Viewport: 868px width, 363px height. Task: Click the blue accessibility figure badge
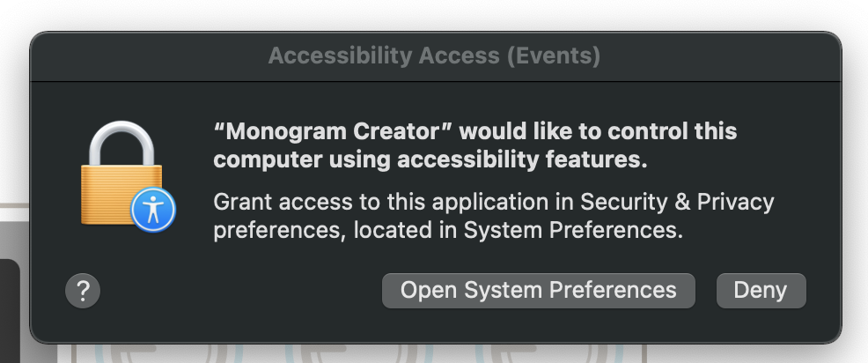[153, 210]
